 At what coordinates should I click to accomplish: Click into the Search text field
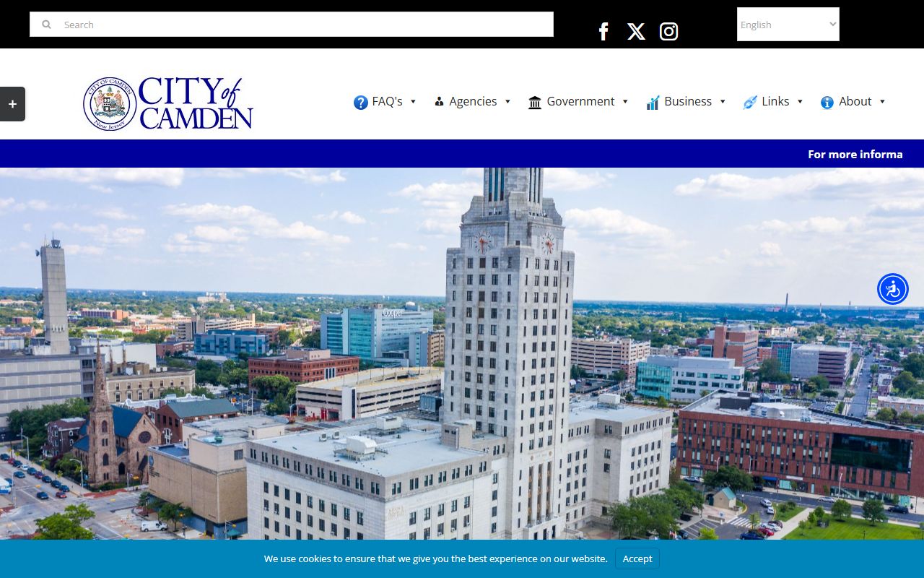[x=303, y=25]
